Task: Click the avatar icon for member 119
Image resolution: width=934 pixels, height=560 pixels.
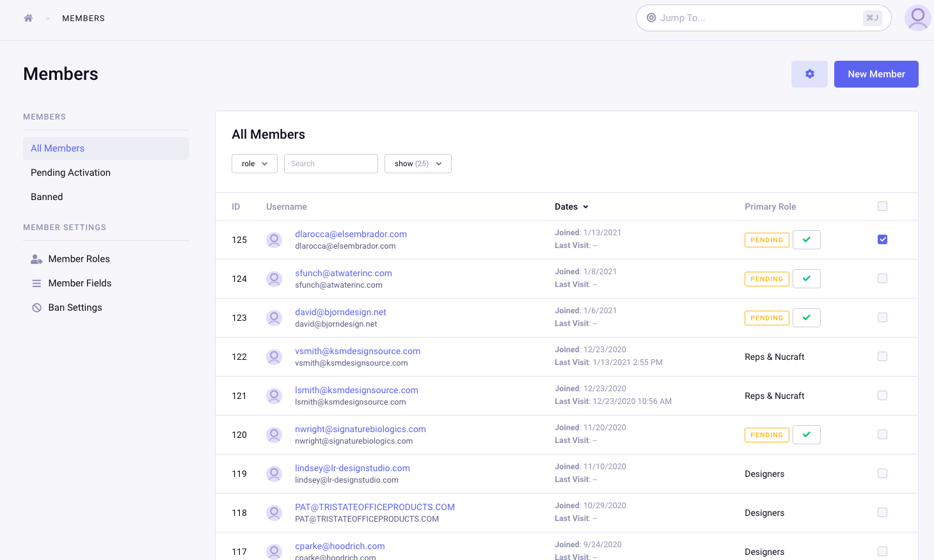Action: 274,474
